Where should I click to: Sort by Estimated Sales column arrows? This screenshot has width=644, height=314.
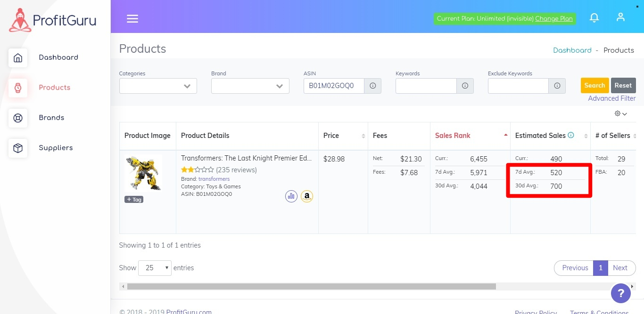pos(586,136)
